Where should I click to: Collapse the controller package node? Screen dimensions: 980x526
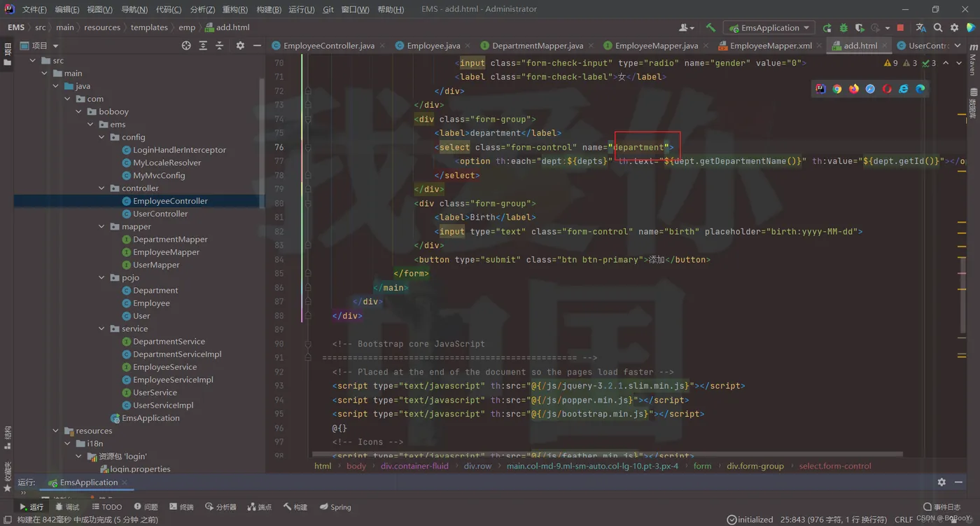(102, 188)
